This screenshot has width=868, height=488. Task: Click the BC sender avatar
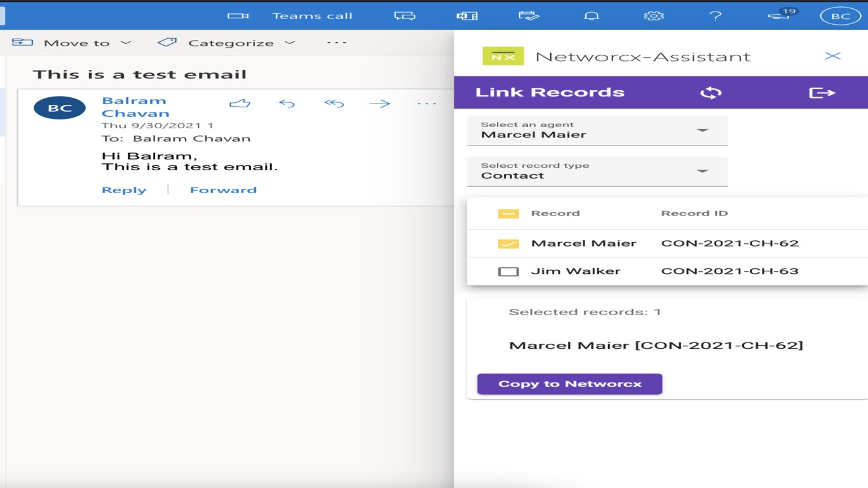pyautogui.click(x=60, y=108)
